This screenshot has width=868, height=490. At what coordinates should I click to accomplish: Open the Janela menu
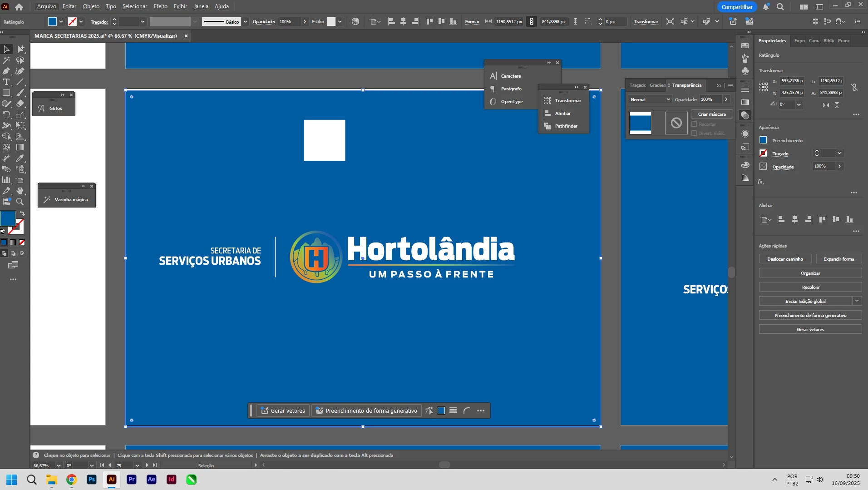click(x=201, y=6)
